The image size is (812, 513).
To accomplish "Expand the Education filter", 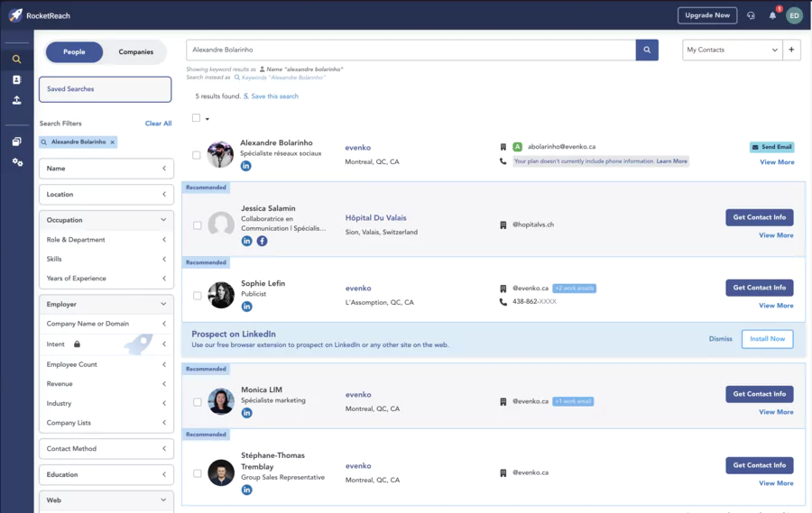I will pos(106,474).
